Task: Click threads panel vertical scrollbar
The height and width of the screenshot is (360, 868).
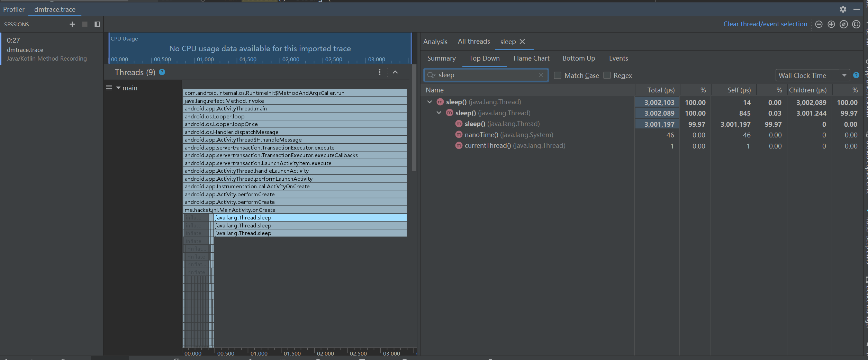Action: point(414,118)
